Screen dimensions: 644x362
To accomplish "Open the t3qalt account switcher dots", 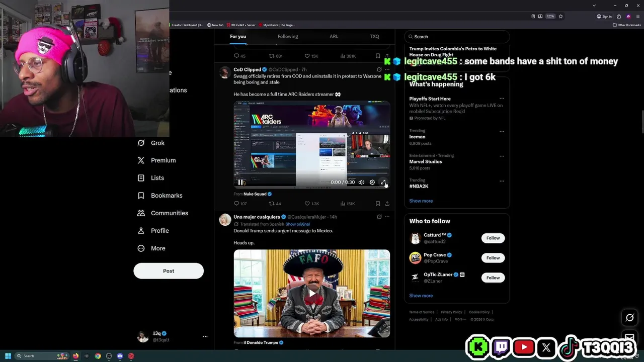I will pyautogui.click(x=205, y=336).
